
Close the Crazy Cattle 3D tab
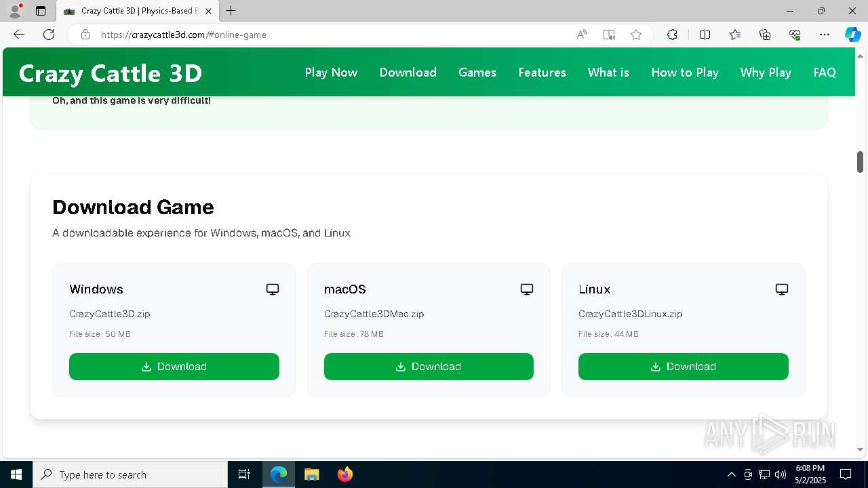coord(209,11)
